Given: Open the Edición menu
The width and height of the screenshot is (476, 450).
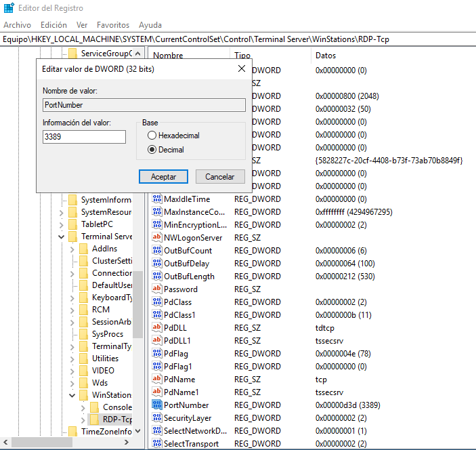Looking at the screenshot, I should 53,24.
